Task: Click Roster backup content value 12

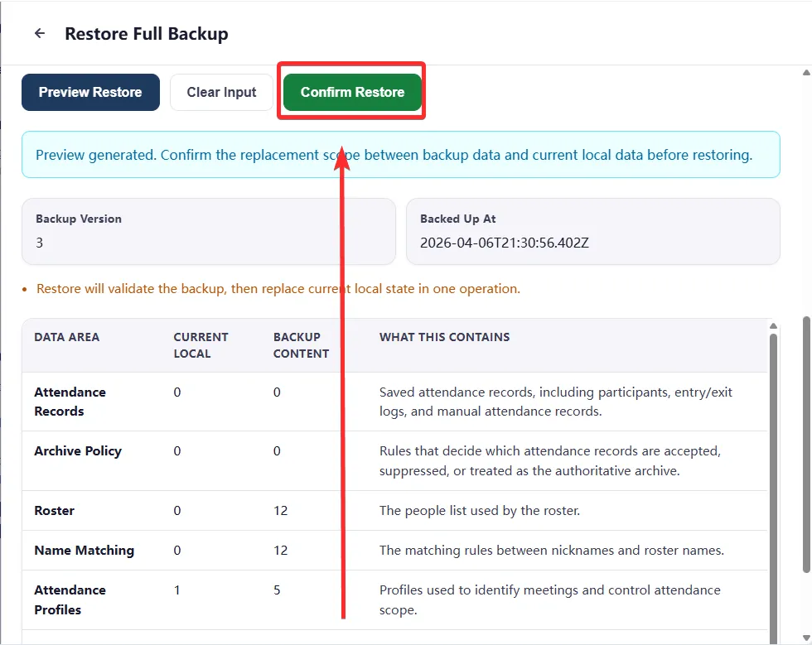Action: 281,510
